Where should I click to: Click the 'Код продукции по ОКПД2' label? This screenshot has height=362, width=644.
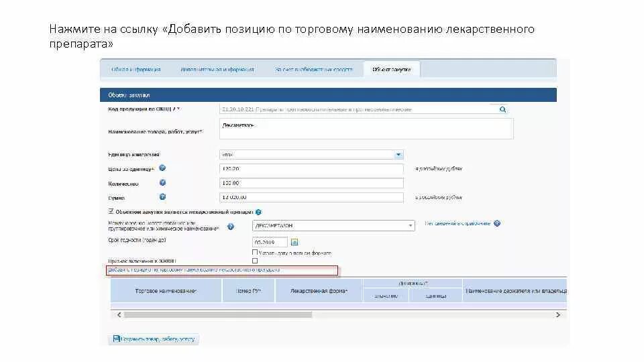coord(144,109)
